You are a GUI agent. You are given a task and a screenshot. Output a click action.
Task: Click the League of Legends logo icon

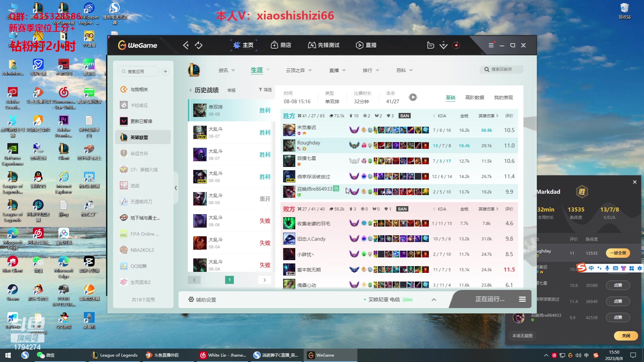(194, 70)
